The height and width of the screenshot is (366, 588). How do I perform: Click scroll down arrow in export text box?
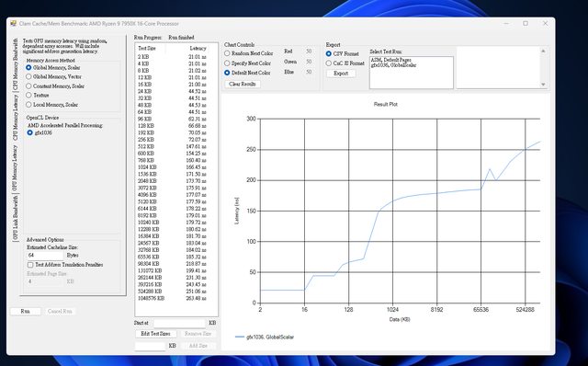pyautogui.click(x=543, y=85)
